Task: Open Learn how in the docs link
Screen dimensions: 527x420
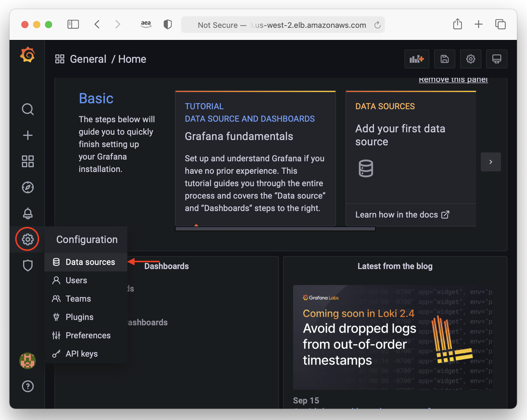Action: tap(402, 215)
